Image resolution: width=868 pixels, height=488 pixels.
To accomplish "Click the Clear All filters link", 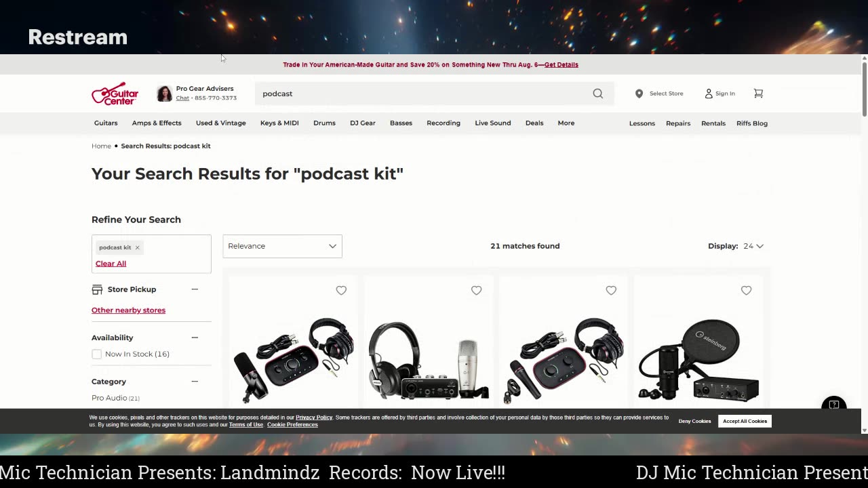I will click(111, 264).
